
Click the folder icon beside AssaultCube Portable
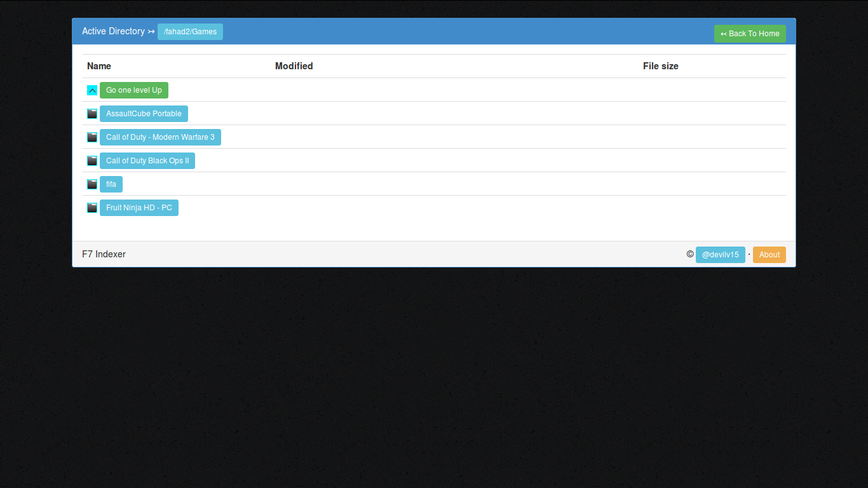[x=92, y=114]
